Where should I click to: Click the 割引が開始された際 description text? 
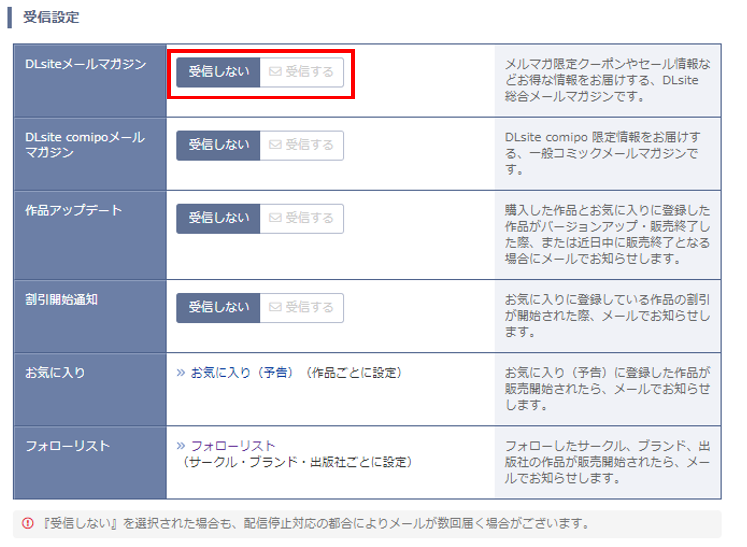(x=607, y=315)
